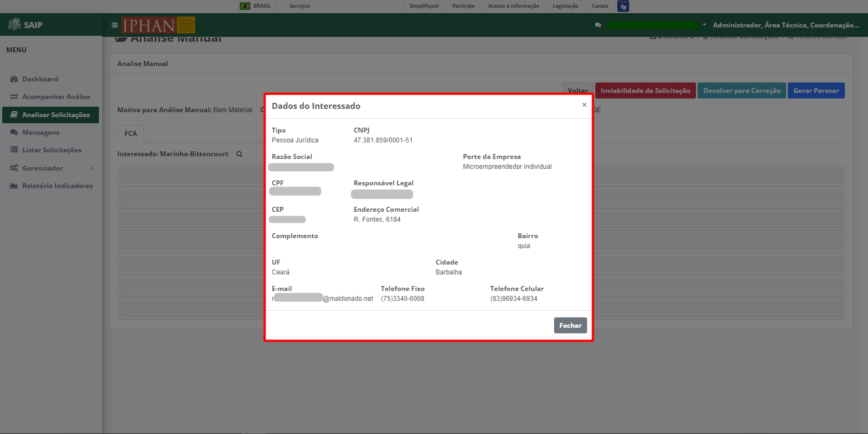Click Gerar Parecer button
This screenshot has height=434, width=868.
[x=816, y=91]
